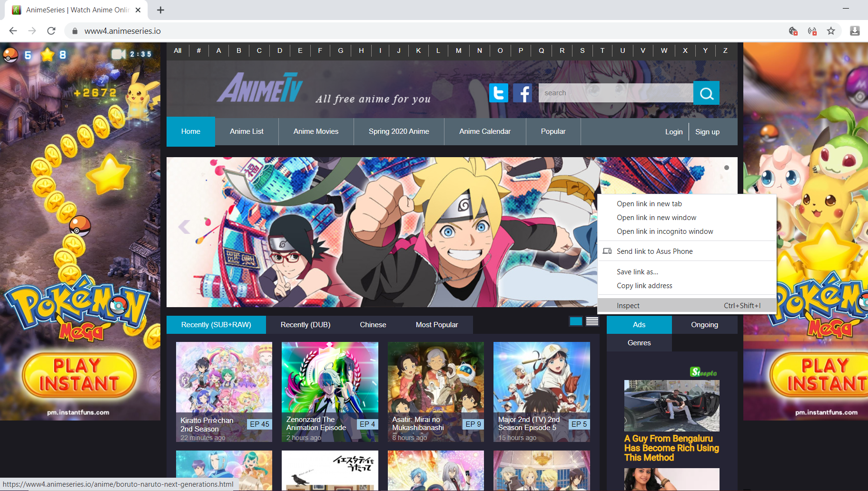This screenshot has height=491, width=868.
Task: Filter anime list by letter S
Action: [582, 50]
